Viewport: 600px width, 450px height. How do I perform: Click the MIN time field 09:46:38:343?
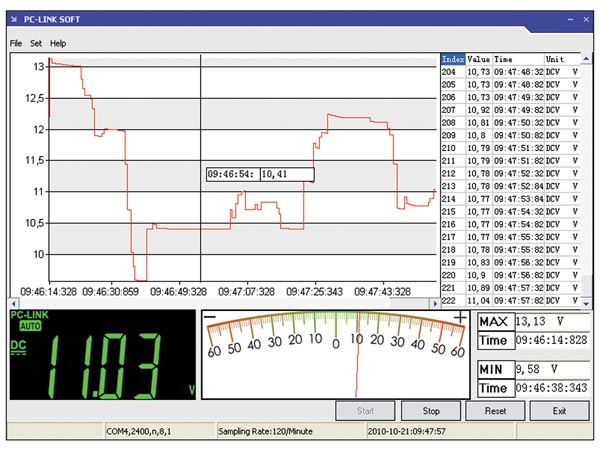552,388
